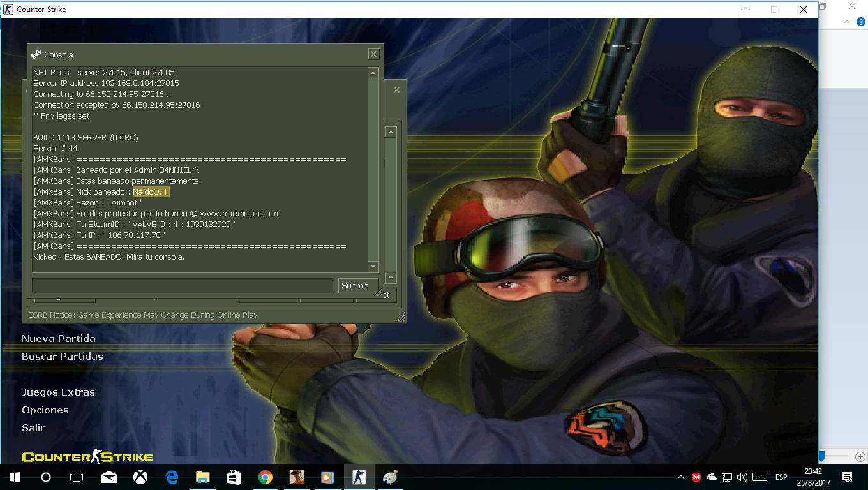Click console scrollbar up arrow

tap(373, 73)
